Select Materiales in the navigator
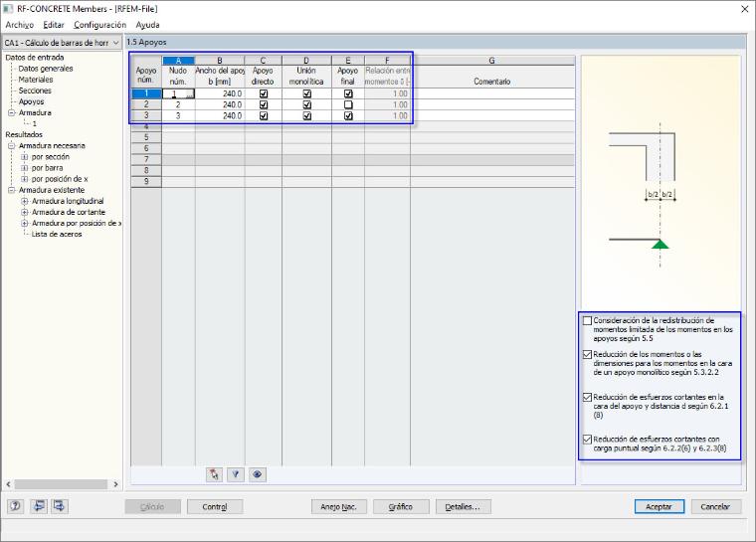This screenshot has width=756, height=542. point(36,80)
